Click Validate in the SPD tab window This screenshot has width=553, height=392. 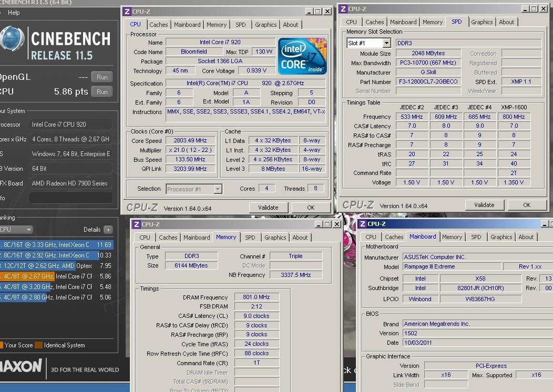(x=484, y=205)
